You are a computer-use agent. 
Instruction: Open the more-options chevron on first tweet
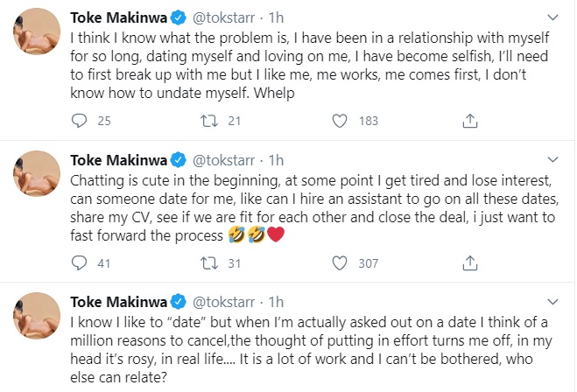(x=554, y=18)
